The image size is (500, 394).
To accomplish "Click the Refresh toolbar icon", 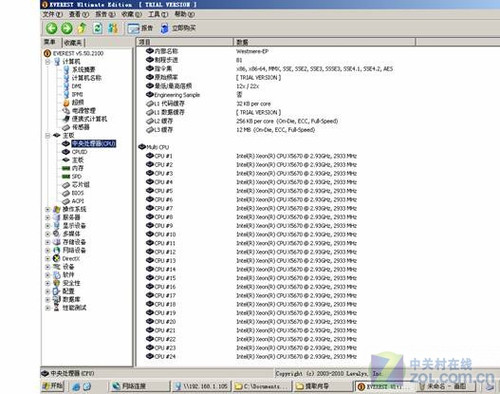I will 97,28.
